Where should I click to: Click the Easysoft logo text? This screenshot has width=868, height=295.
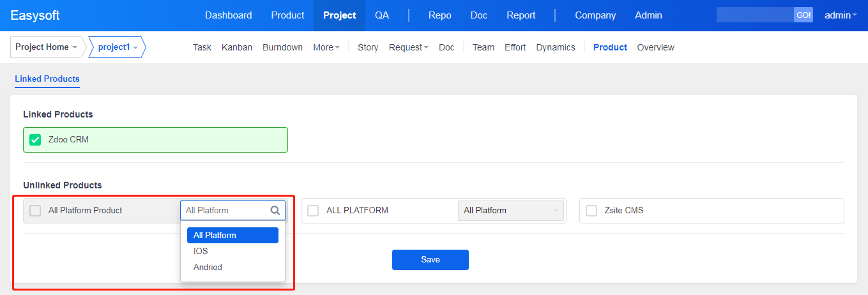[35, 15]
